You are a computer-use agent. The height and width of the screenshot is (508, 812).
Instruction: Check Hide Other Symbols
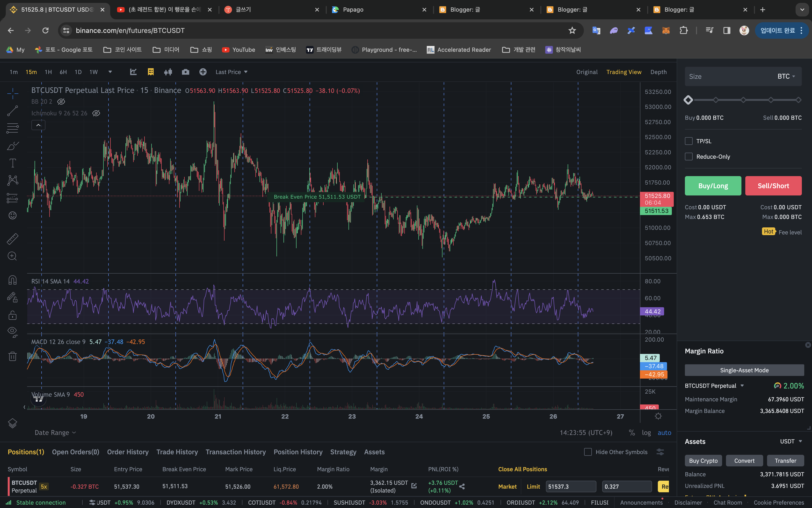click(588, 452)
